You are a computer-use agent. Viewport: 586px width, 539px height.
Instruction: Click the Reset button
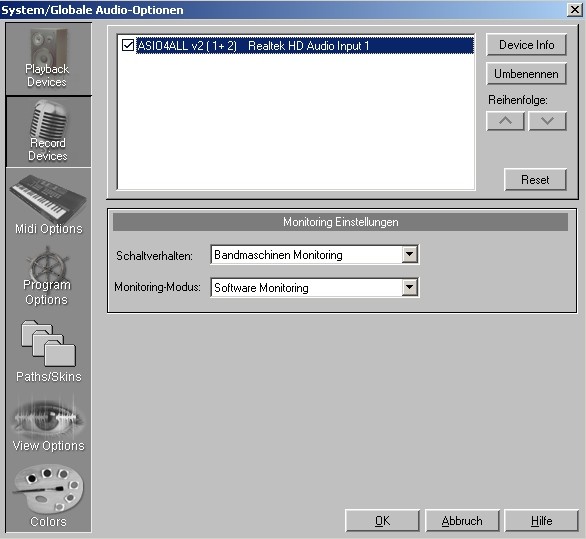[x=535, y=180]
